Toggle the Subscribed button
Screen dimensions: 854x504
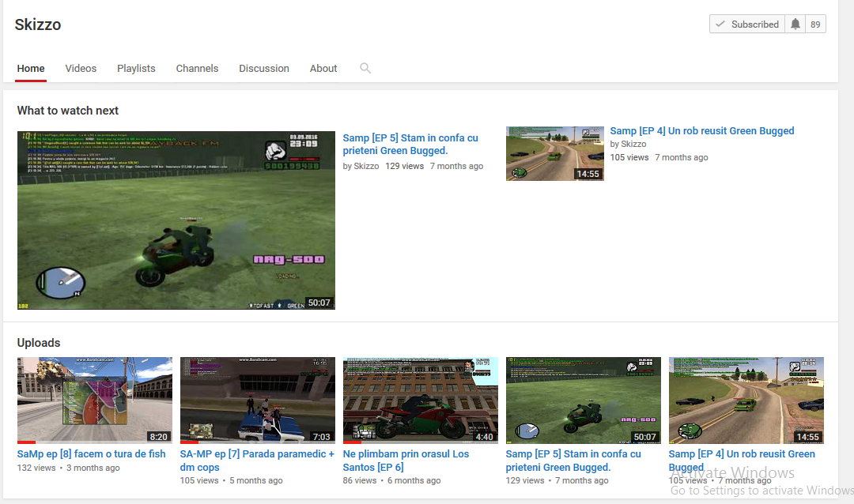point(747,24)
